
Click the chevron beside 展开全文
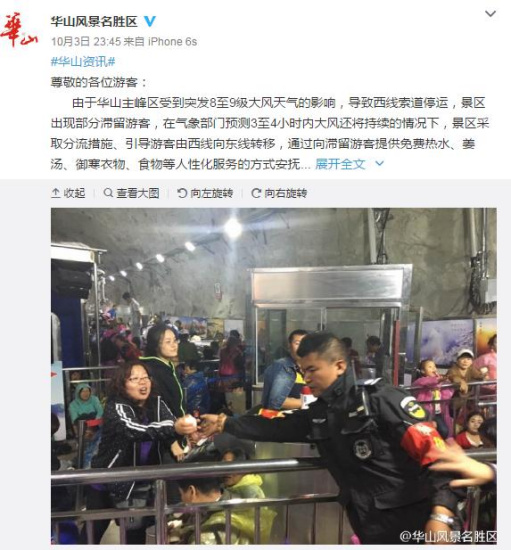379,163
